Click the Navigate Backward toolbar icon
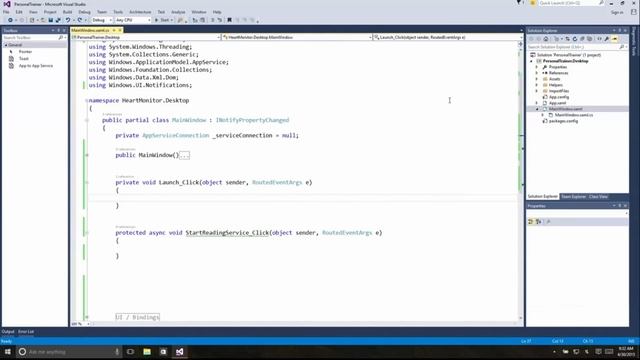Screen dimensions: 640x360 [x=10, y=20]
